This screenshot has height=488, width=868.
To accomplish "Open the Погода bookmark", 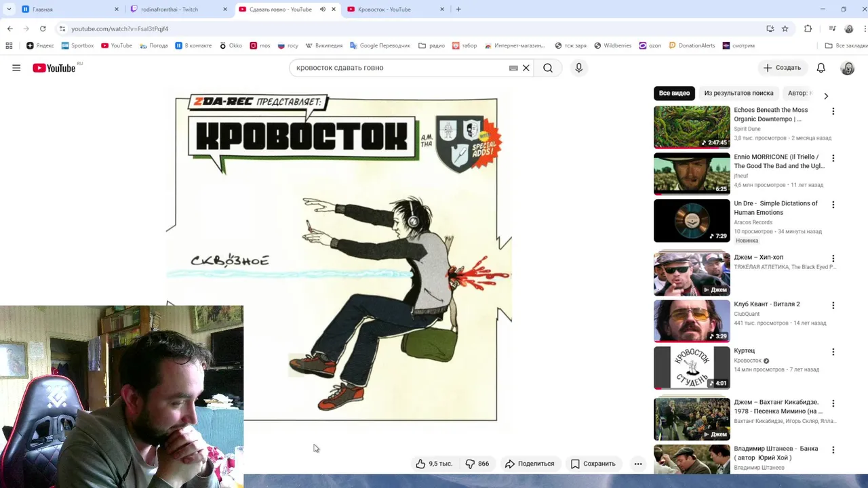I will (x=154, y=45).
